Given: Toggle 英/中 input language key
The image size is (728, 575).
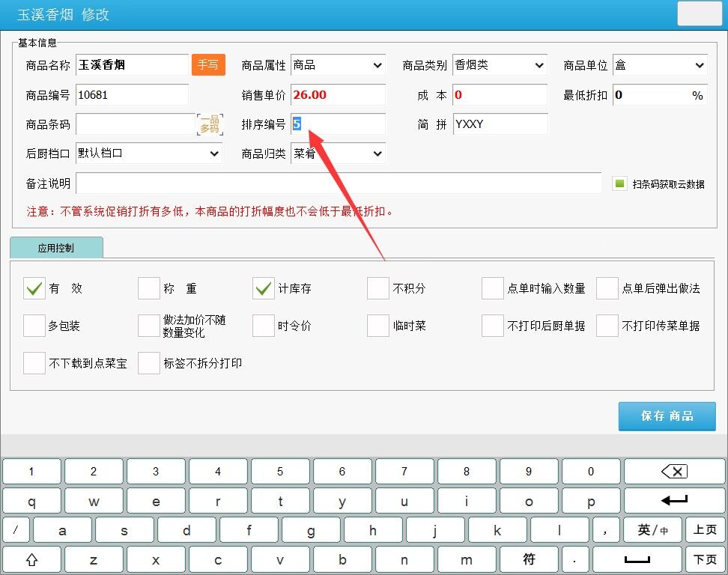Looking at the screenshot, I should [x=652, y=530].
